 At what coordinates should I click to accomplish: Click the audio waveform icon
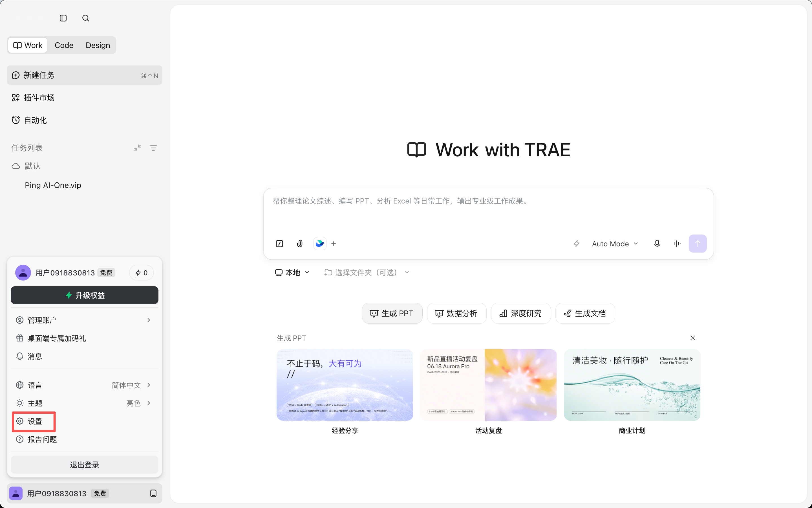(677, 244)
